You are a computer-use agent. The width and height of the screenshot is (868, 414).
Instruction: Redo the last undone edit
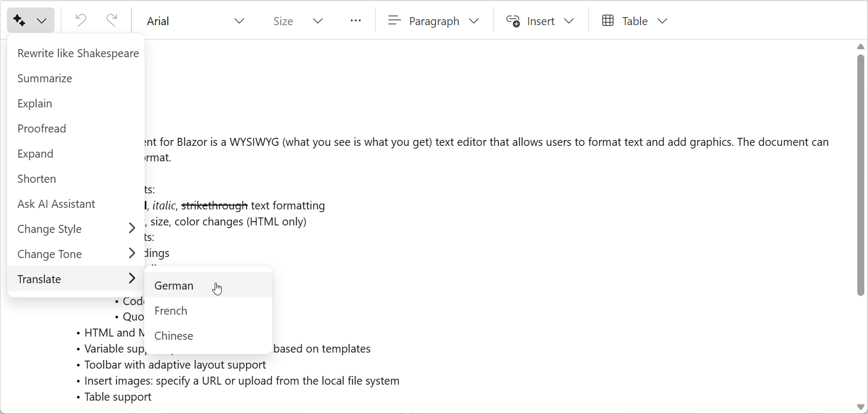pyautogui.click(x=112, y=21)
